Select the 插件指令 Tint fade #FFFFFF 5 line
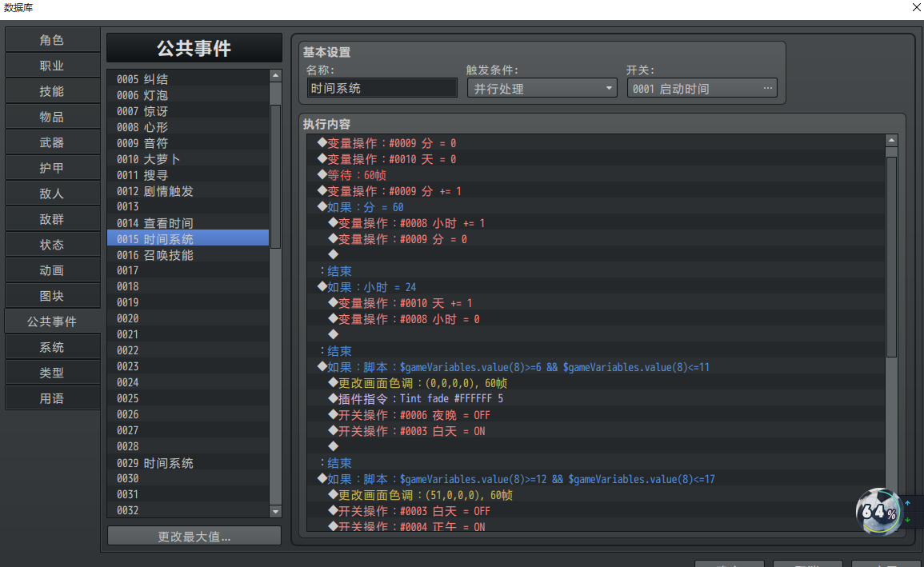The image size is (924, 567). coord(596,398)
